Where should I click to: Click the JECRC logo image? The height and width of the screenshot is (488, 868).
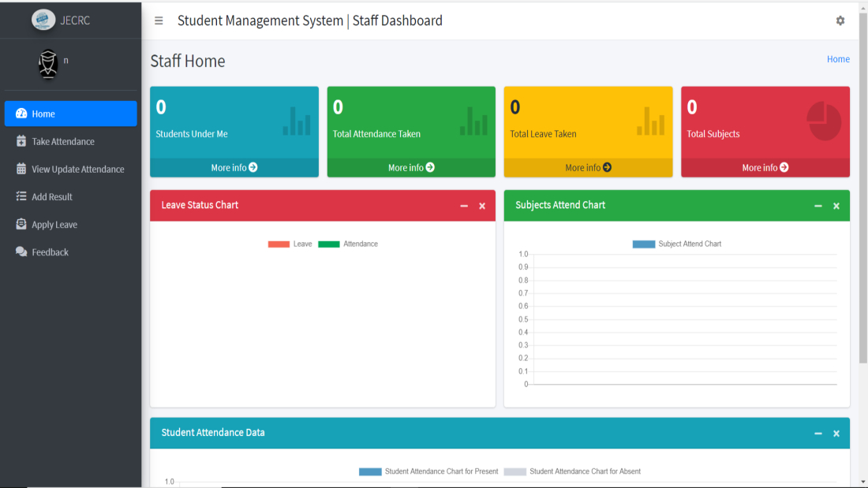tap(43, 20)
